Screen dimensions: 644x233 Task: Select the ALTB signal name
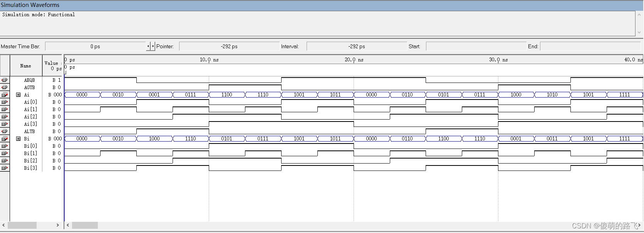tap(30, 131)
